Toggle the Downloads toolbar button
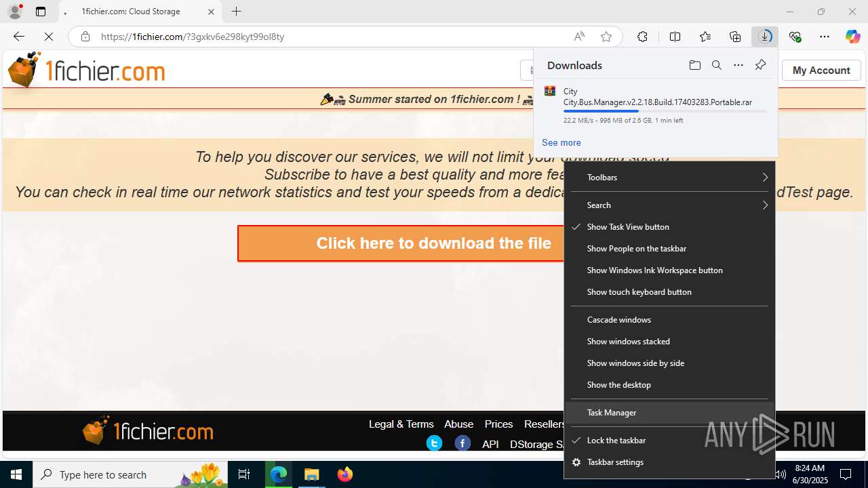 click(x=765, y=37)
